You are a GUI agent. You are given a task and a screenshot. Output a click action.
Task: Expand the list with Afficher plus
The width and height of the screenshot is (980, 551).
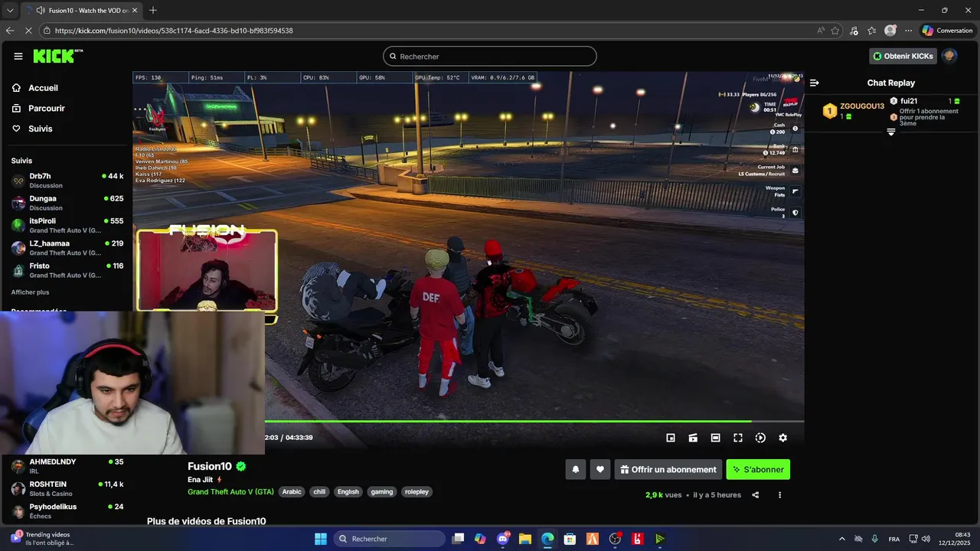point(30,292)
